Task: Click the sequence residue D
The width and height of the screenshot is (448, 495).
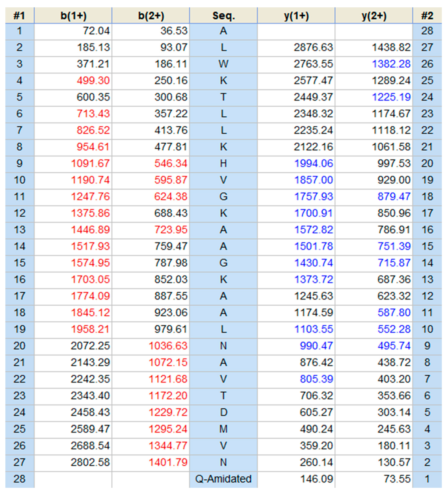Action: tap(224, 412)
